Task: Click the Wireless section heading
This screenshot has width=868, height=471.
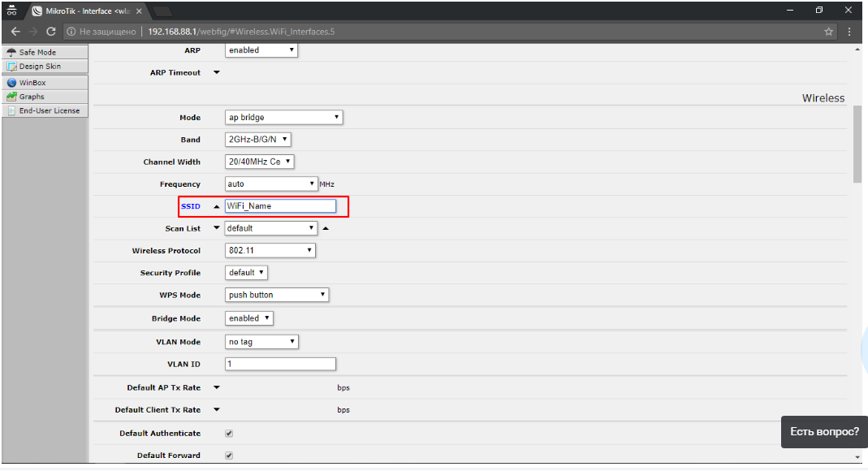Action: pyautogui.click(x=823, y=98)
